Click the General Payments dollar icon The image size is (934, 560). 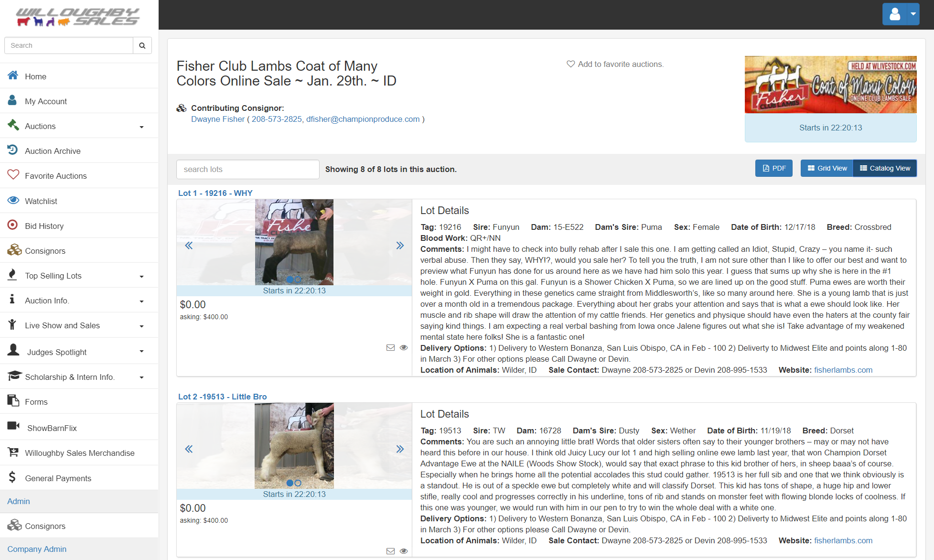tap(12, 477)
